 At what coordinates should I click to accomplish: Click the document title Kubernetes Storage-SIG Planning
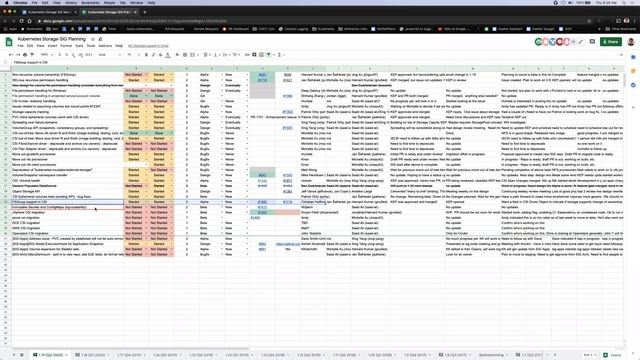click(x=52, y=39)
